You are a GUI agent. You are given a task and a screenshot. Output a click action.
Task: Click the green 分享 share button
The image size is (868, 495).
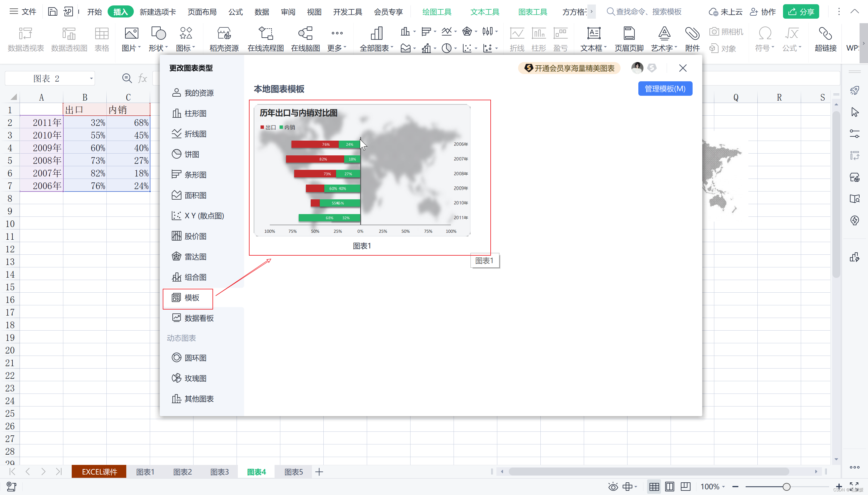point(800,11)
